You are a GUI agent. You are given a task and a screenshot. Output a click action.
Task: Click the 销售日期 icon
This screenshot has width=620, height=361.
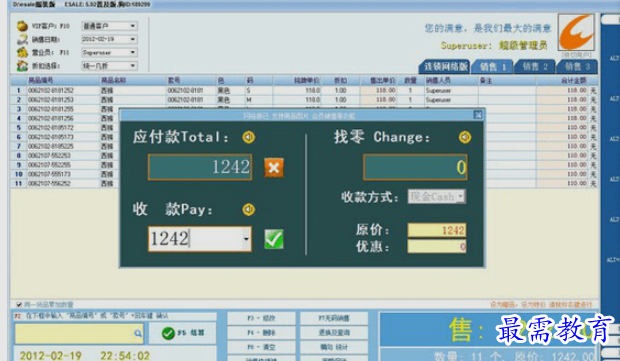coord(22,39)
